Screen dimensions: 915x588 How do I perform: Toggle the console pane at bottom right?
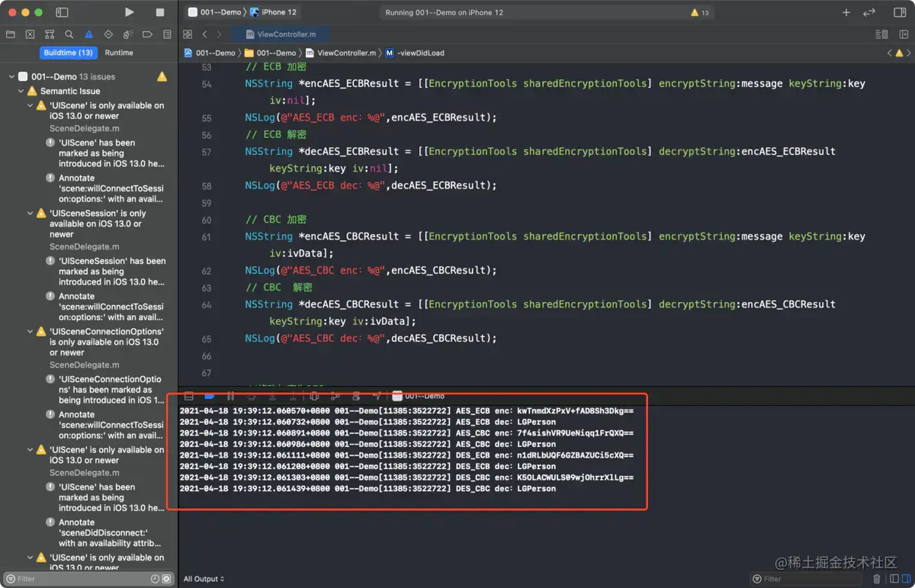[904, 579]
